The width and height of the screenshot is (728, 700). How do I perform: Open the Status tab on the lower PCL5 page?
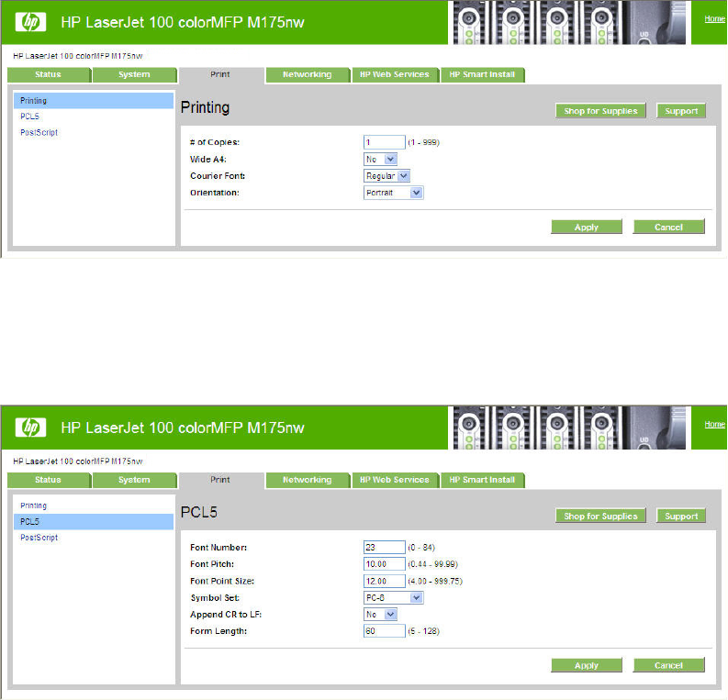(49, 480)
